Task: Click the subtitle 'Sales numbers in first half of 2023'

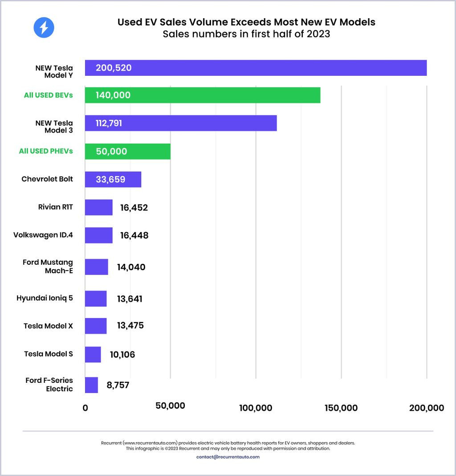Action: pos(246,34)
